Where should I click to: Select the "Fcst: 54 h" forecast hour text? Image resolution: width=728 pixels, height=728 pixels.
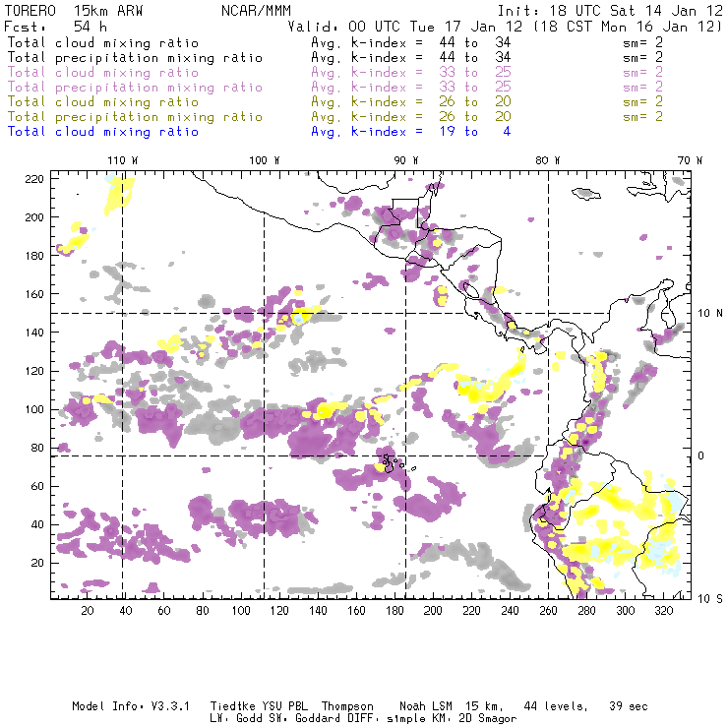55,27
